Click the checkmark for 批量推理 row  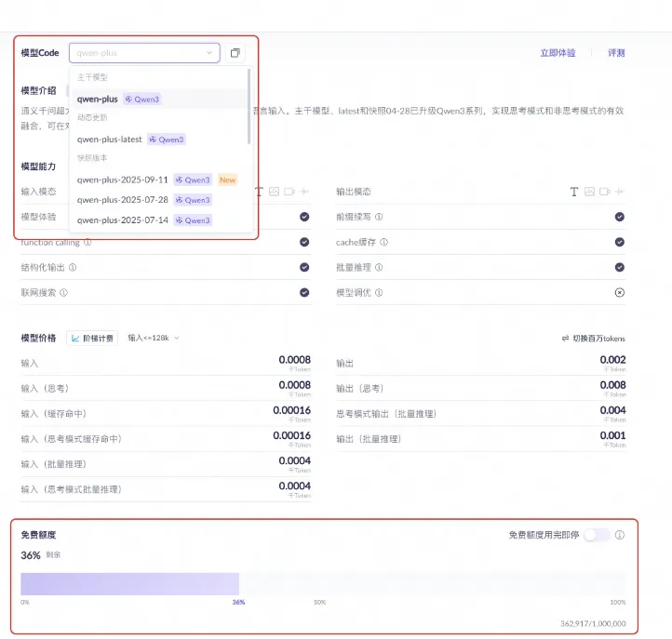[x=620, y=267]
